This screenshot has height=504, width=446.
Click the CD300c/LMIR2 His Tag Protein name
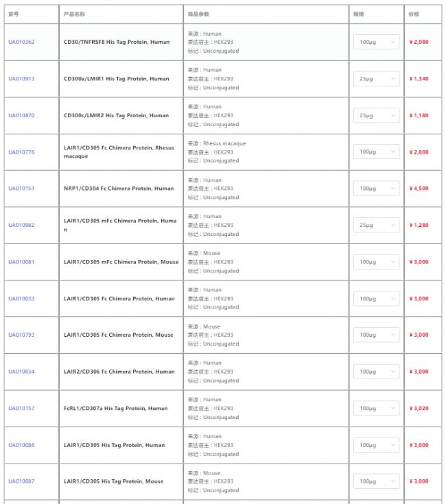point(116,115)
